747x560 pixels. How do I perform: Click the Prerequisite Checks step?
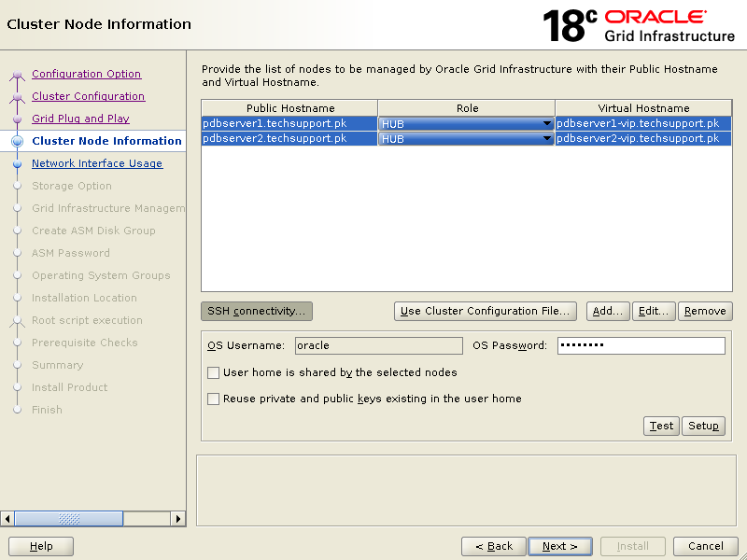click(85, 343)
